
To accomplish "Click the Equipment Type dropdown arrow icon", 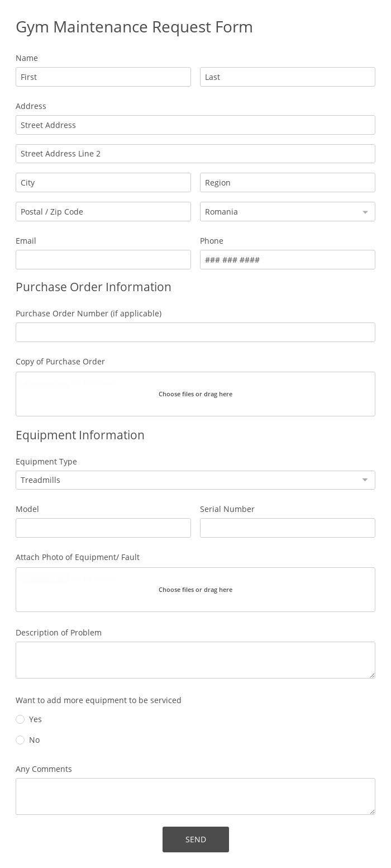I will point(364,480).
